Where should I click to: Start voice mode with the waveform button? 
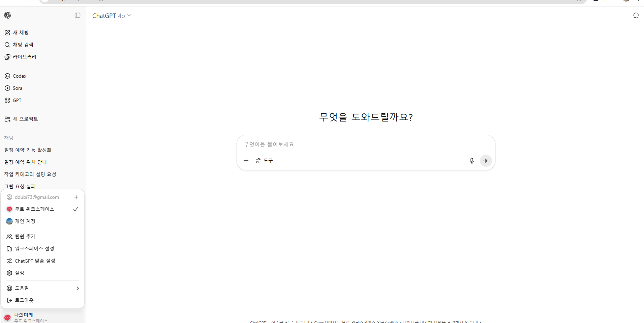(486, 161)
